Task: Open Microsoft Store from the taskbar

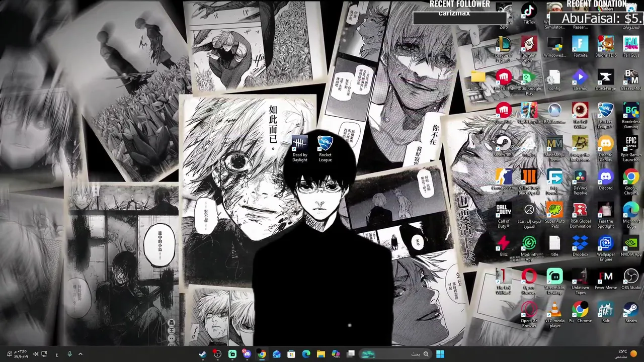Action: pyautogui.click(x=291, y=354)
